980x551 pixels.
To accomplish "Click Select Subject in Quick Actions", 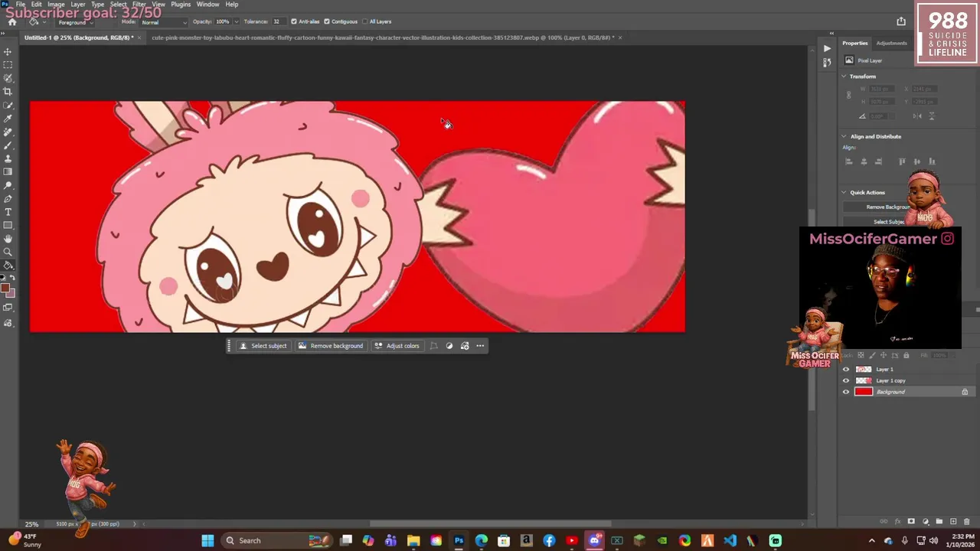I will (x=887, y=222).
